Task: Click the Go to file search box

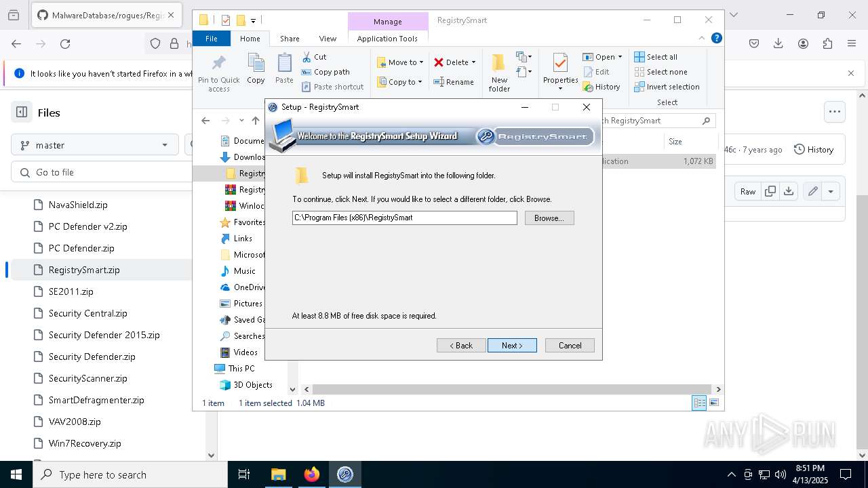Action: point(102,172)
